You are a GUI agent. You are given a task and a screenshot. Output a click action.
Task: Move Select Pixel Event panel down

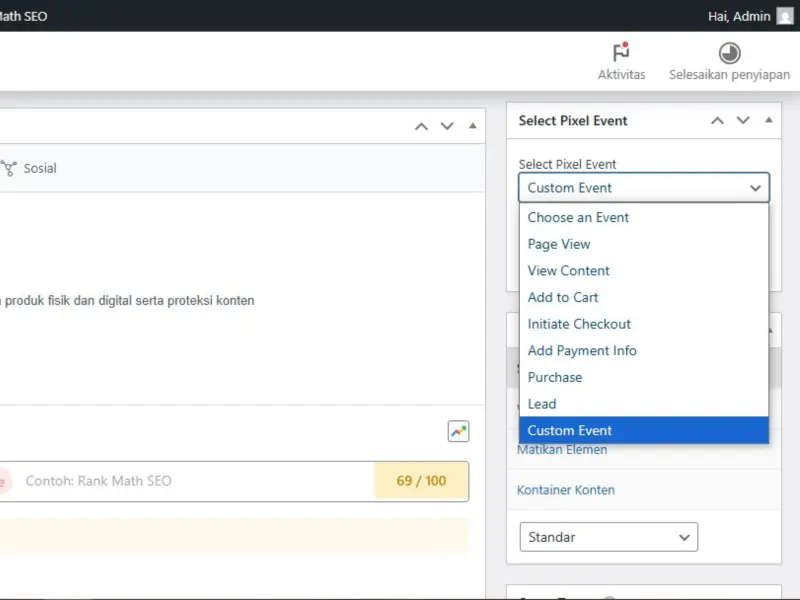[743, 121]
